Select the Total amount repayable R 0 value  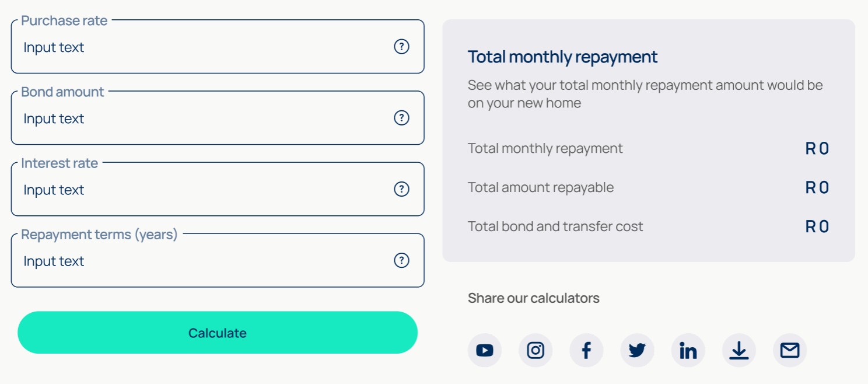pos(817,187)
